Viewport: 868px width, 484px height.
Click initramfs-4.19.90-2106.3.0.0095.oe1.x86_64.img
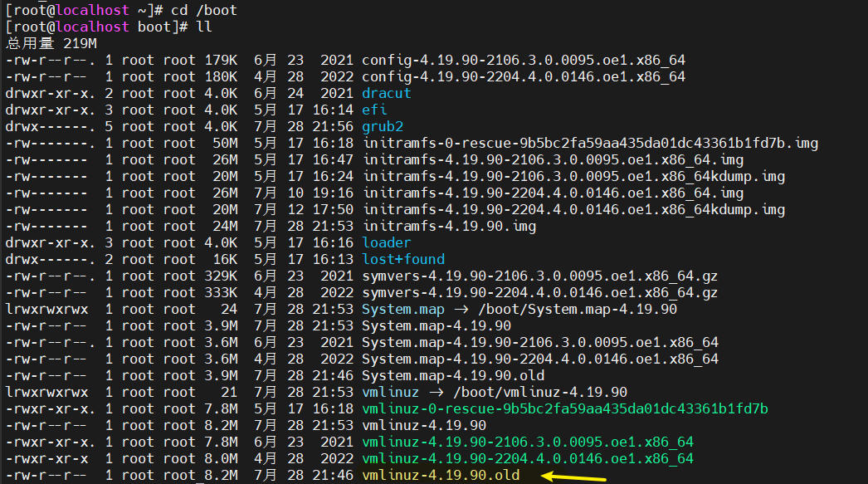tap(553, 160)
